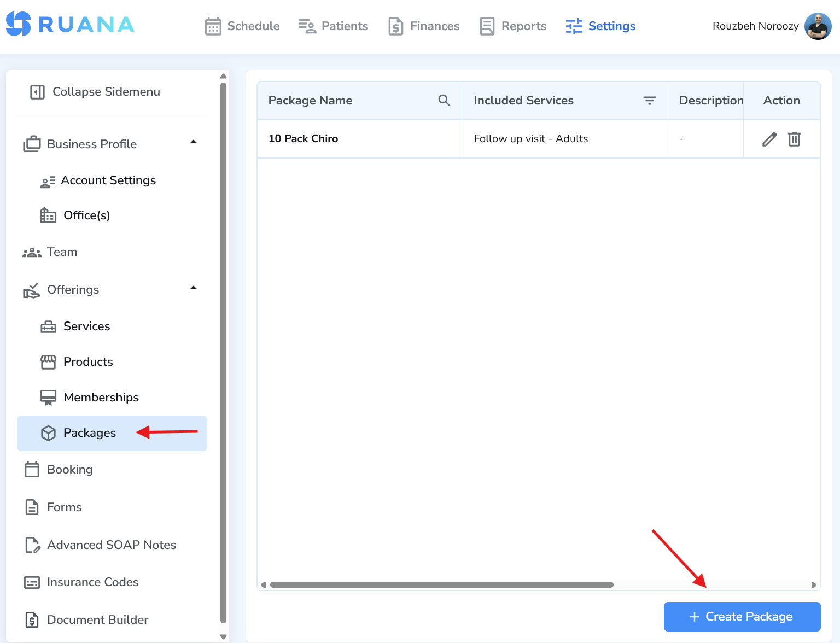
Task: Open Team settings in the sidebar
Action: click(x=62, y=252)
